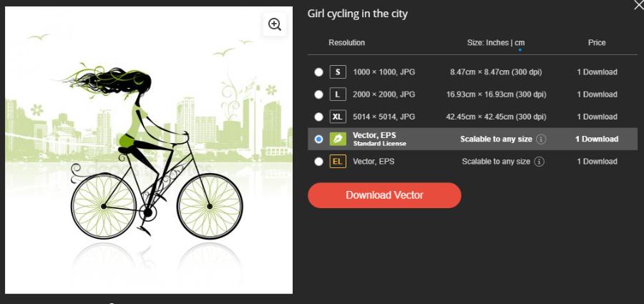
Task: Switch size units to Inches
Action: (497, 43)
